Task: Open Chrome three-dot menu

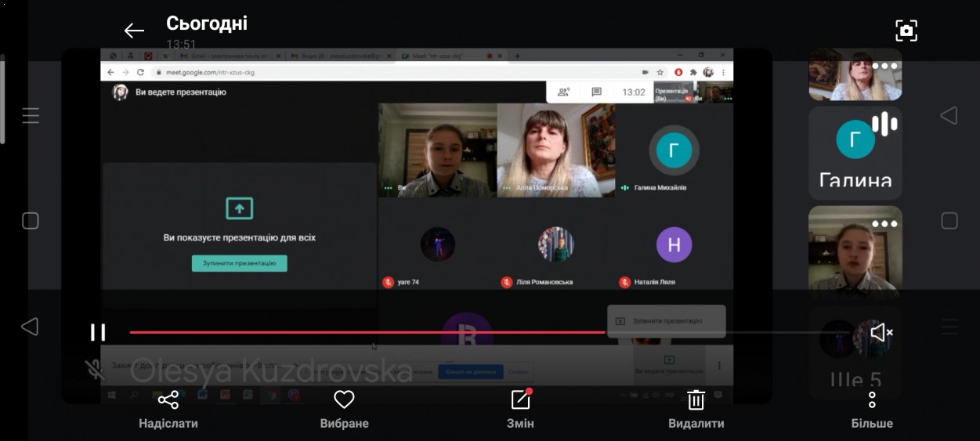Action: coord(722,72)
